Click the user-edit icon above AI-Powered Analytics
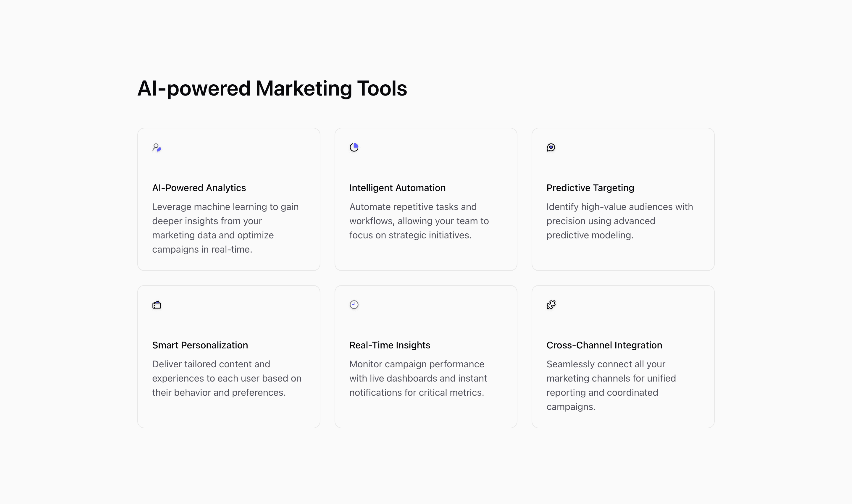852x504 pixels. click(x=156, y=147)
